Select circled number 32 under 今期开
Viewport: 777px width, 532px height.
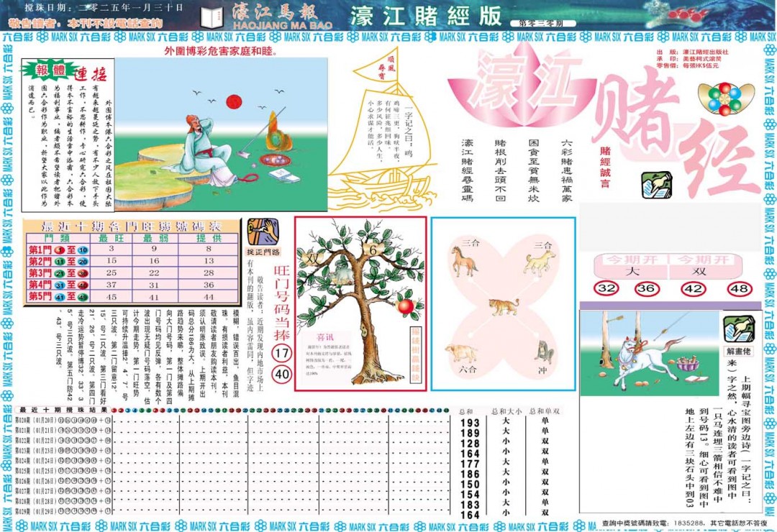(606, 288)
